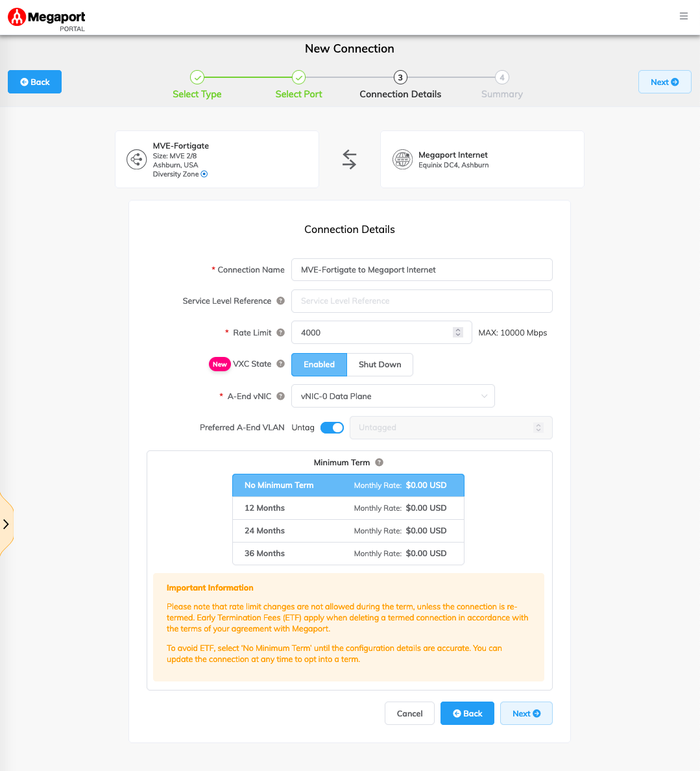This screenshot has width=700, height=771.
Task: Open the hamburger menu icon
Action: pos(684,16)
